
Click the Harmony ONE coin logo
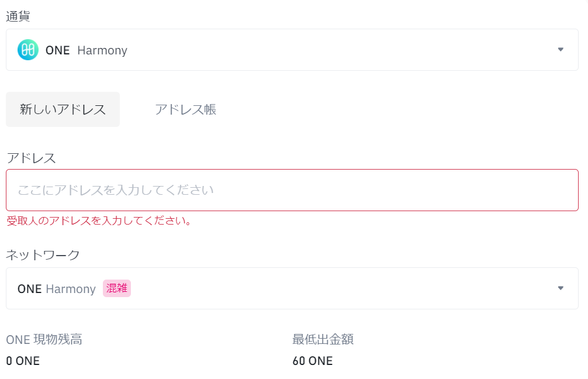pyautogui.click(x=28, y=50)
